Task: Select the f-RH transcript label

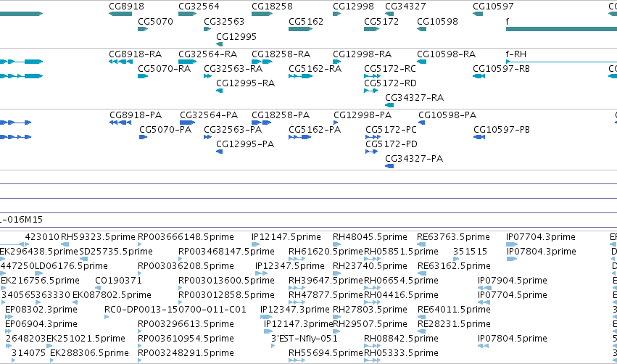Action: click(516, 54)
